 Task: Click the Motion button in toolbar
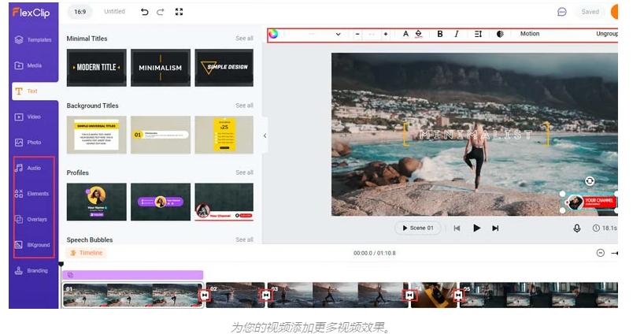(x=530, y=34)
